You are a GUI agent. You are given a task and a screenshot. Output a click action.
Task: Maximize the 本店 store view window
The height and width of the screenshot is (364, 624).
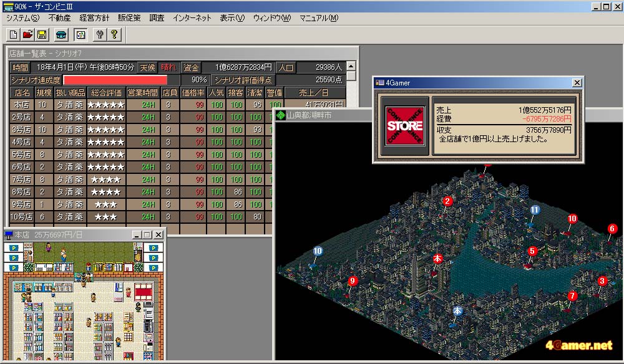pyautogui.click(x=147, y=234)
